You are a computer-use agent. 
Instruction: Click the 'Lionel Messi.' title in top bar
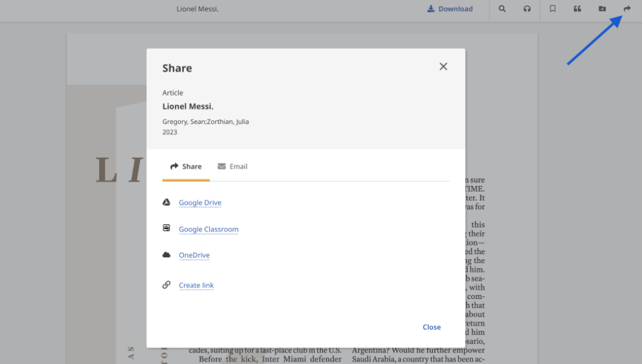click(197, 9)
